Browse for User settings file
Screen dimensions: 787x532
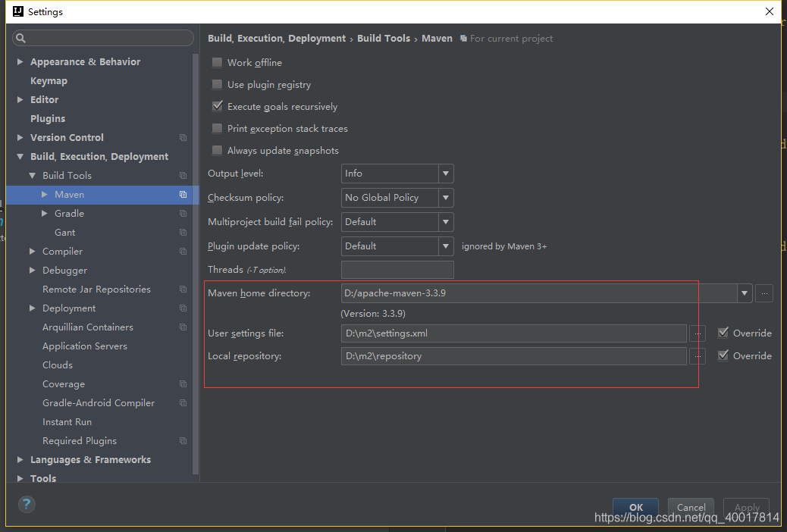pos(698,333)
